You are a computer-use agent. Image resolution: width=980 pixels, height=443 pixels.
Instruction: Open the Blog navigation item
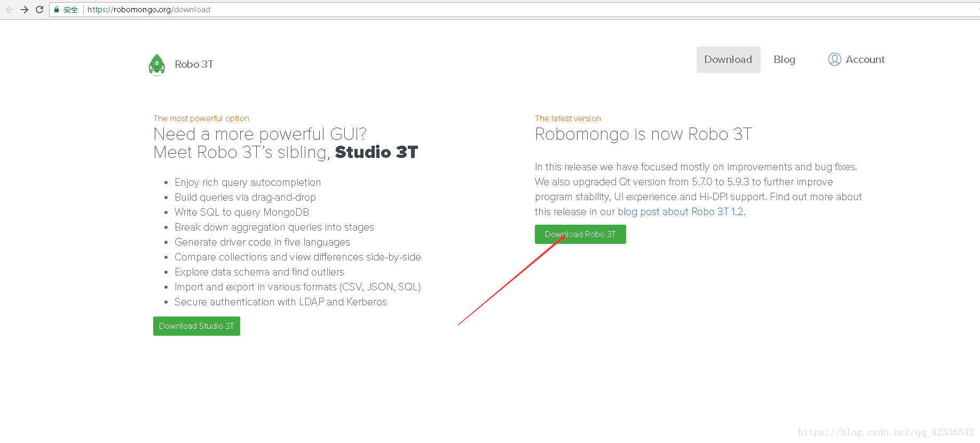[x=785, y=59]
